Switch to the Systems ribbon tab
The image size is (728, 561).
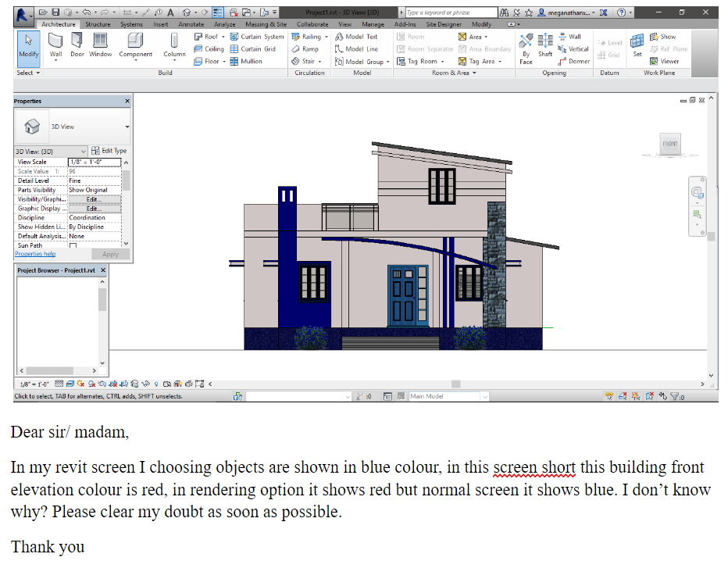[131, 24]
